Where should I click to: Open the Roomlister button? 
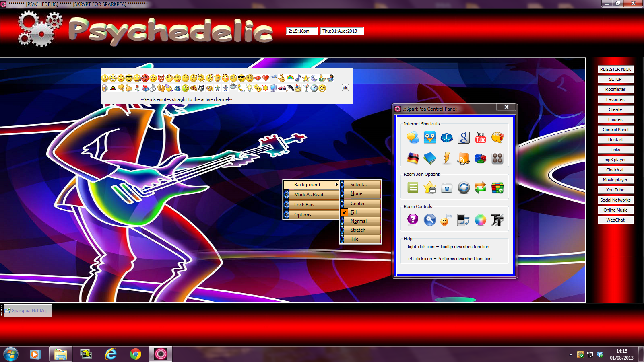coord(615,89)
